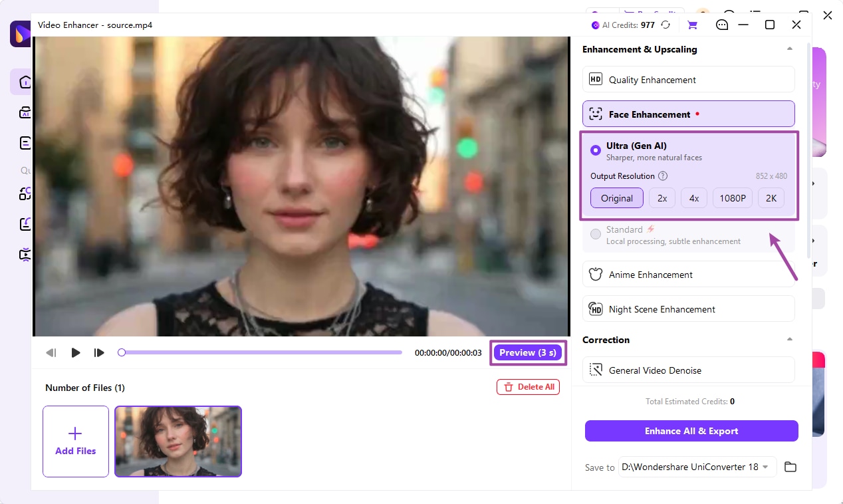The width and height of the screenshot is (843, 504).
Task: Choose Anime Enhancement mode
Action: pos(689,275)
